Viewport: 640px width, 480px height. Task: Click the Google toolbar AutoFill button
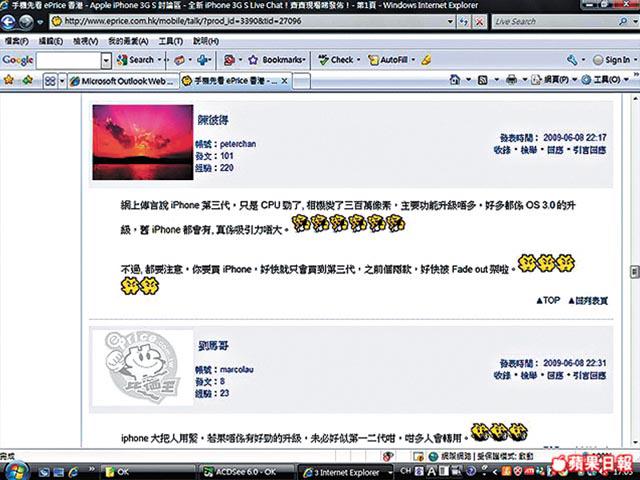388,60
